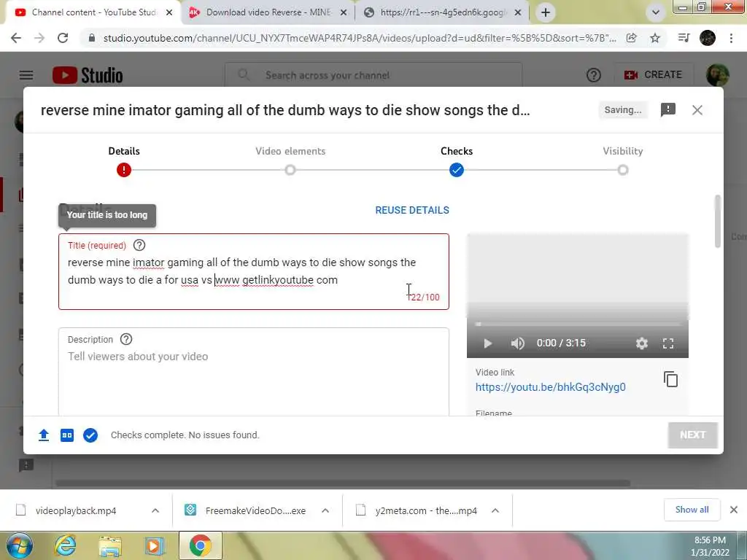Click Show all downloads

(692, 510)
